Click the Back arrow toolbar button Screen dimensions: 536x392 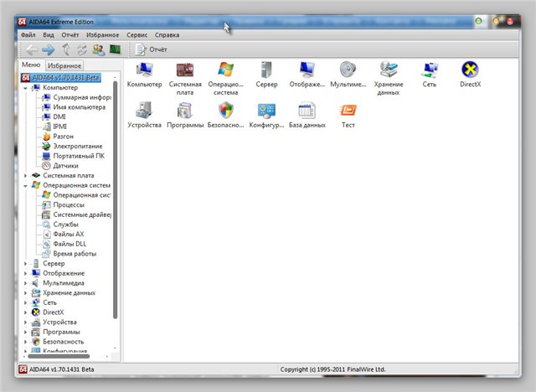click(x=32, y=50)
